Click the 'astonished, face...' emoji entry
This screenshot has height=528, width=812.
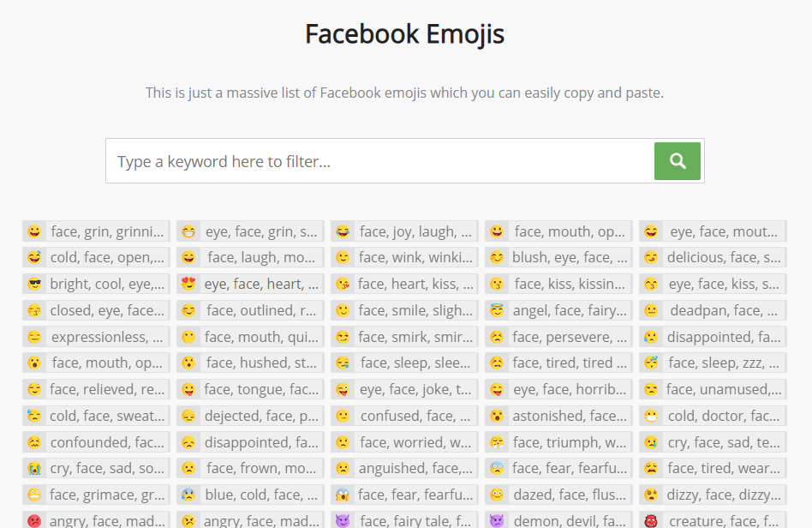(x=558, y=416)
